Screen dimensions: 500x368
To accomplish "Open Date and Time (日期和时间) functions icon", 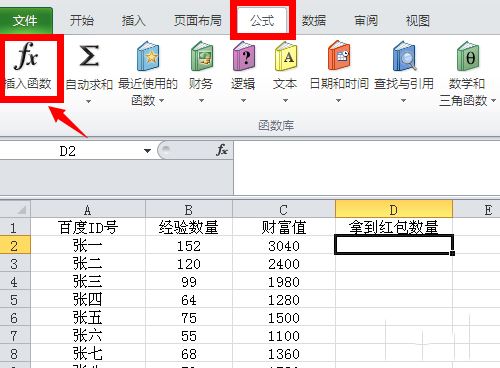I will pos(339,56).
